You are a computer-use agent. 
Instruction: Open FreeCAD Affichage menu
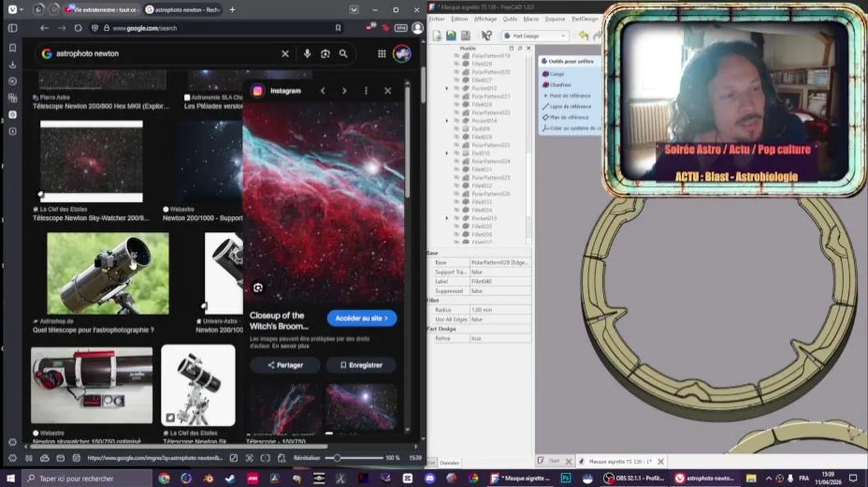point(485,19)
